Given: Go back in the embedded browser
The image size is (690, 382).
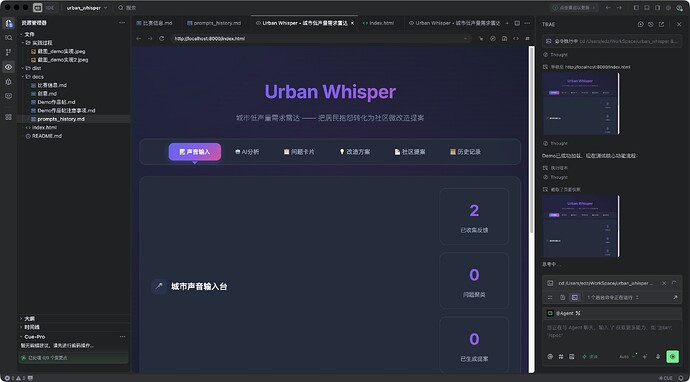Looking at the screenshot, I should 139,39.
